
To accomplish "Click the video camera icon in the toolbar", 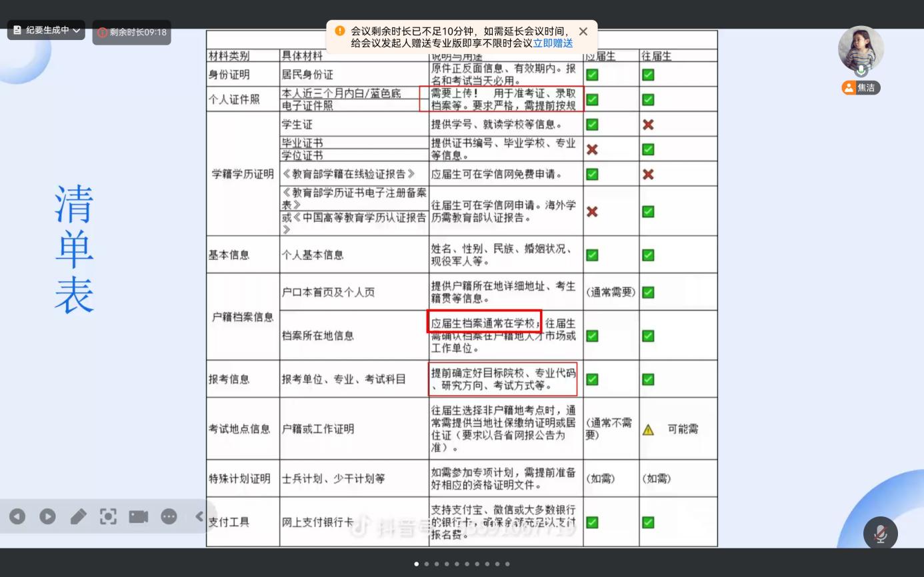I will (x=138, y=516).
